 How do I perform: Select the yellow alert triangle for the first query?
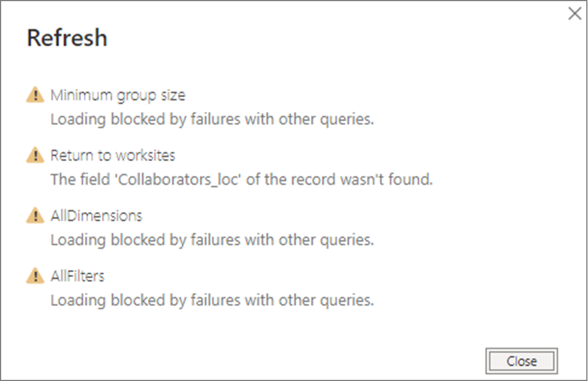(x=35, y=94)
